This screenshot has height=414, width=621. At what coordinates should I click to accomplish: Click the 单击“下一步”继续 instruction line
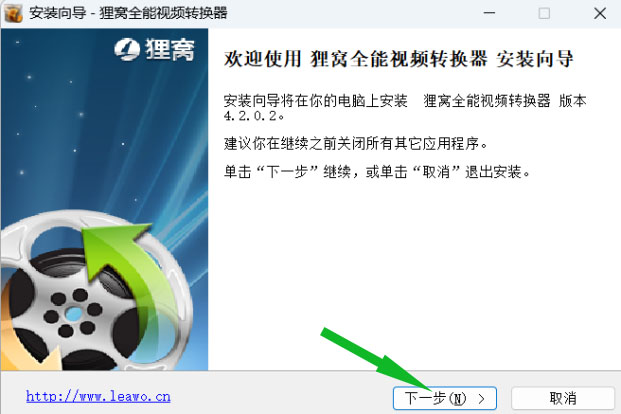point(377,172)
